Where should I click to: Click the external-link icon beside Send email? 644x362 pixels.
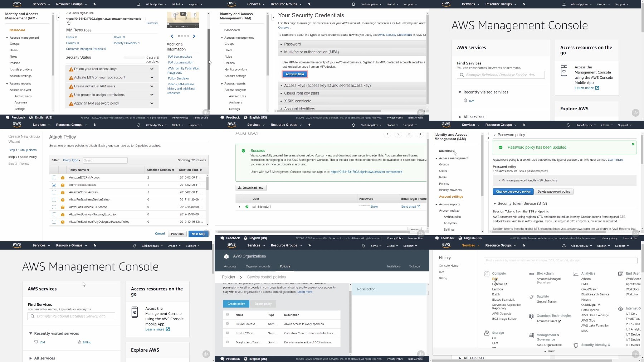pyautogui.click(x=419, y=207)
